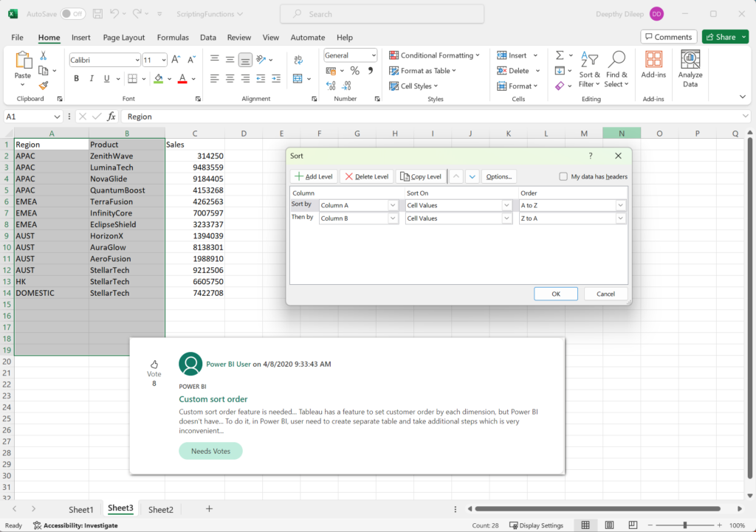Apply Percent Style formatting
The width and height of the screenshot is (756, 532).
355,70
